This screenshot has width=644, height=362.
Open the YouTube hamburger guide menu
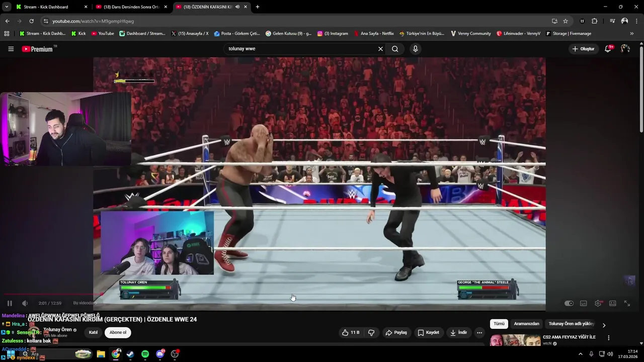pyautogui.click(x=11, y=49)
